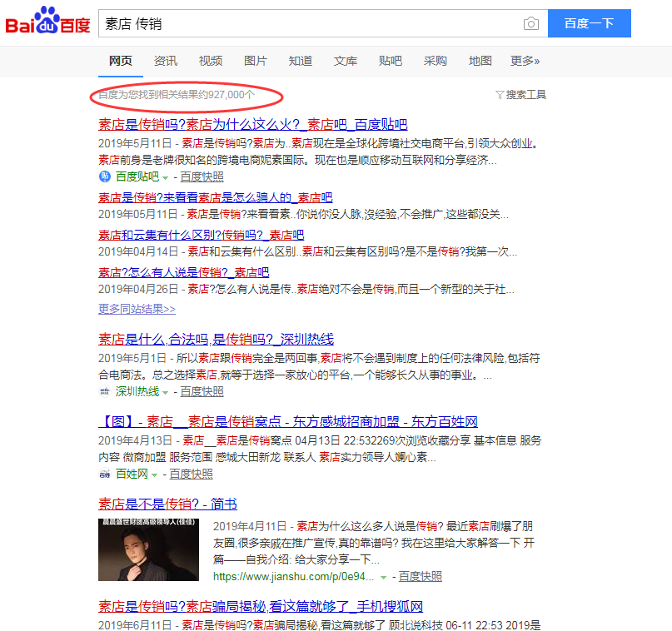Expand dropdown arrow after jianshu.com URL
672x631 pixels.
pyautogui.click(x=384, y=578)
